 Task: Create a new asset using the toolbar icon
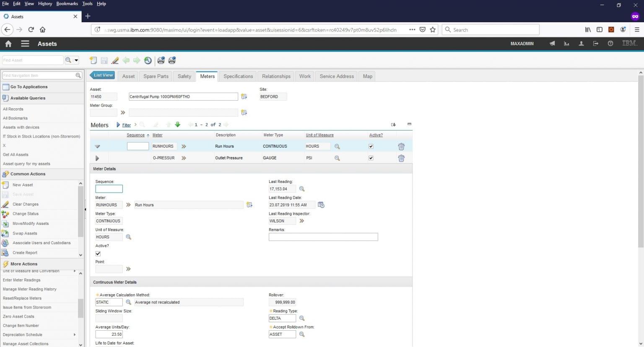coord(93,60)
